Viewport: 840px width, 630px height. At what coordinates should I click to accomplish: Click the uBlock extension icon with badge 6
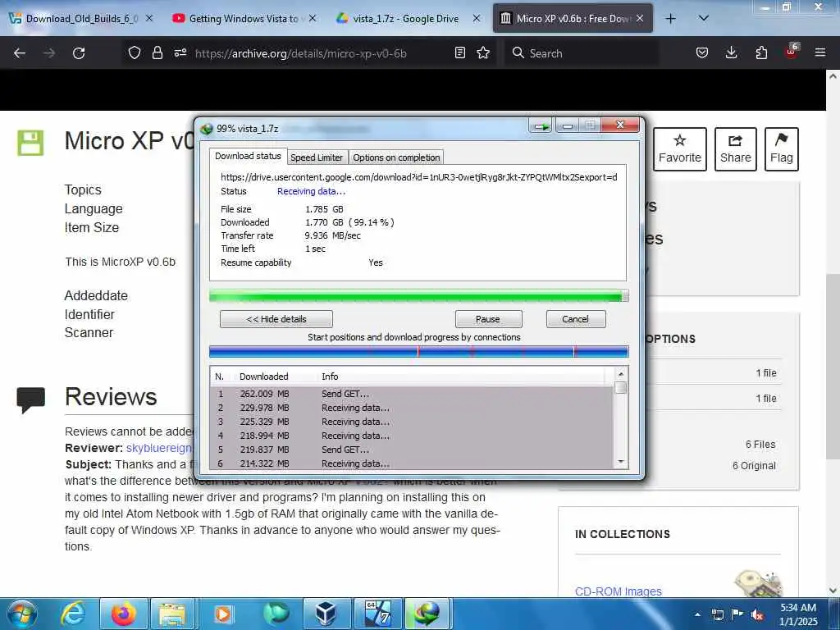point(792,52)
